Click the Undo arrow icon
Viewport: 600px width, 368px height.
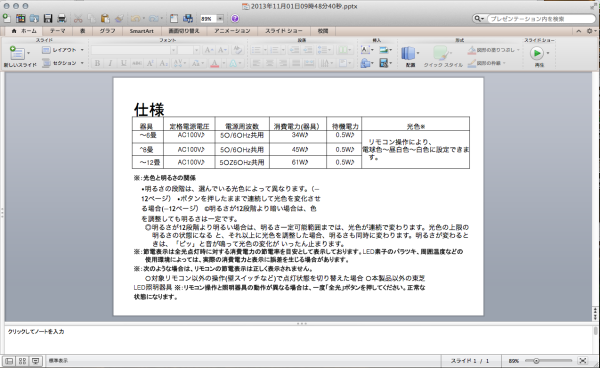pyautogui.click(x=135, y=18)
